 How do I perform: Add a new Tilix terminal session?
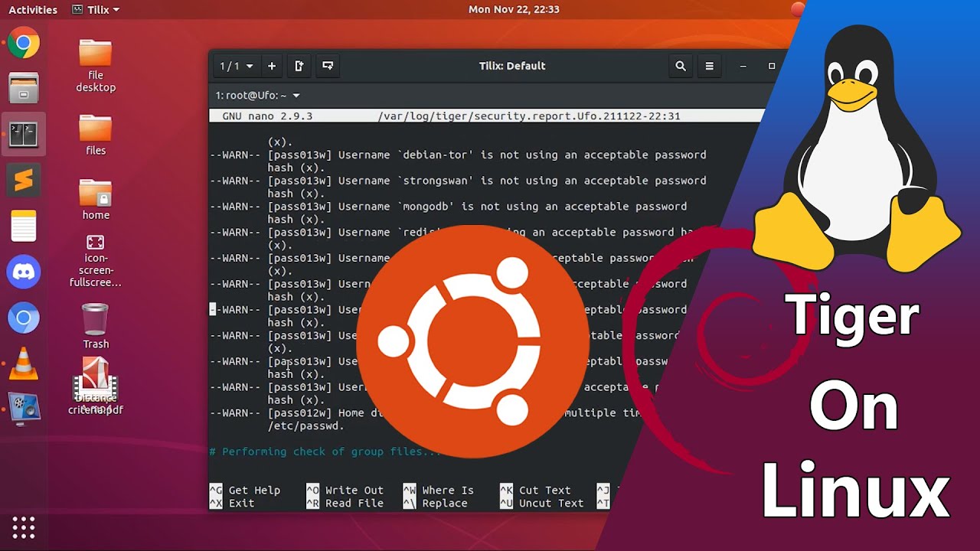pos(272,66)
